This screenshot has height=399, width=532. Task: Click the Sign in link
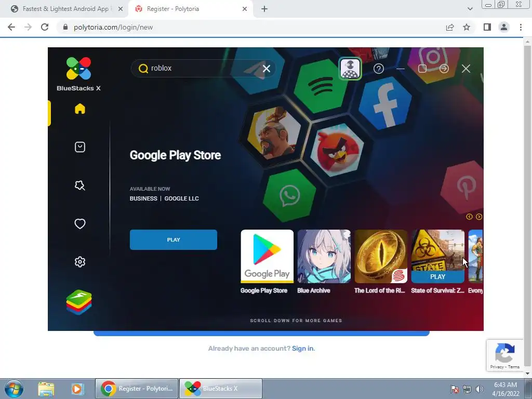point(303,349)
